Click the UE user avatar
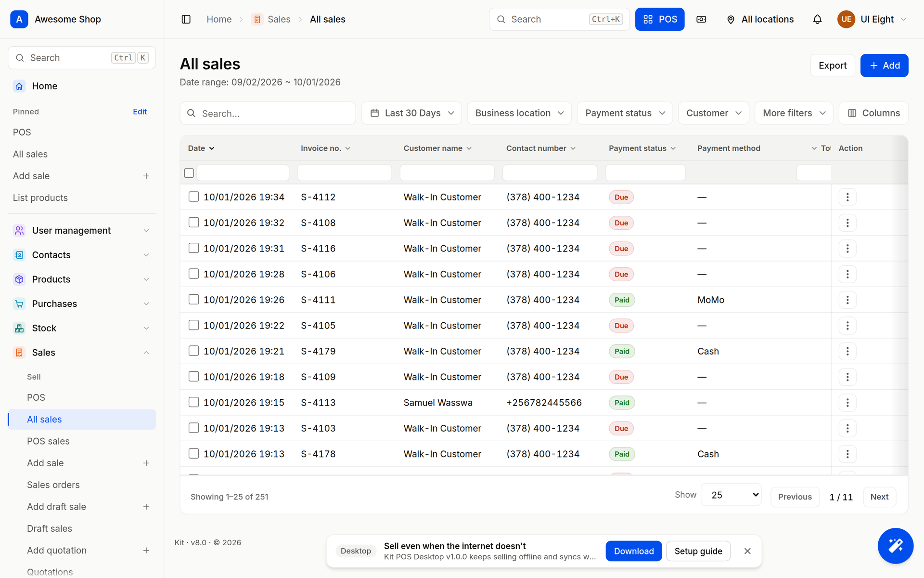The height and width of the screenshot is (578, 924). coord(846,19)
